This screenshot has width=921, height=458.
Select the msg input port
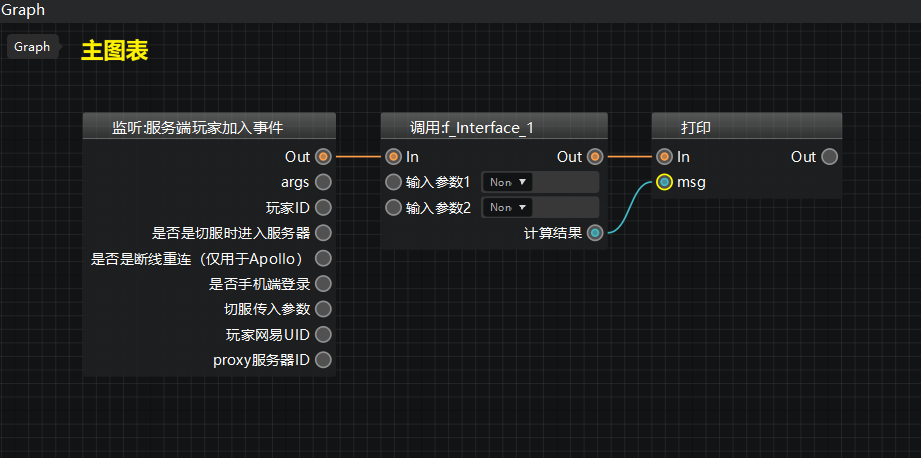(664, 182)
